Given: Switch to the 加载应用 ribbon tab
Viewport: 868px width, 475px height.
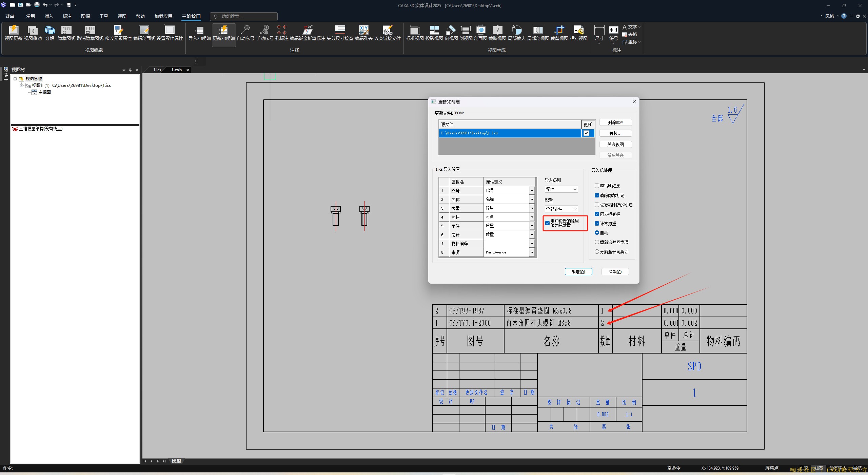Looking at the screenshot, I should pos(163,16).
